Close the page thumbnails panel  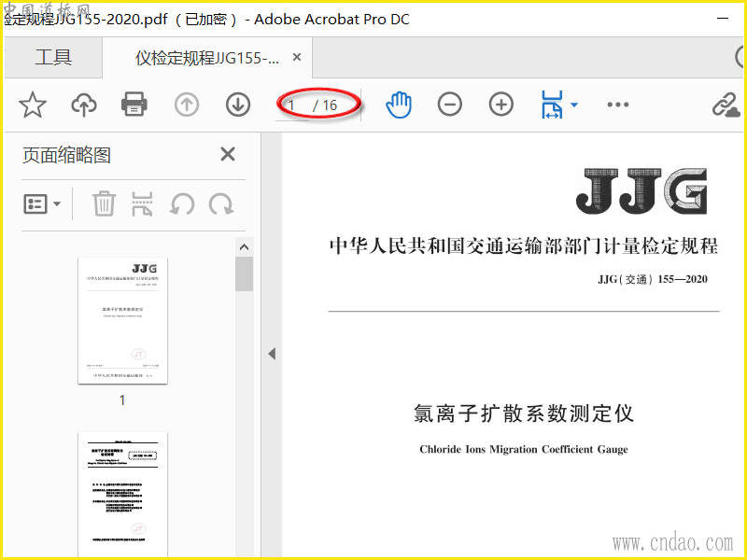[x=228, y=154]
